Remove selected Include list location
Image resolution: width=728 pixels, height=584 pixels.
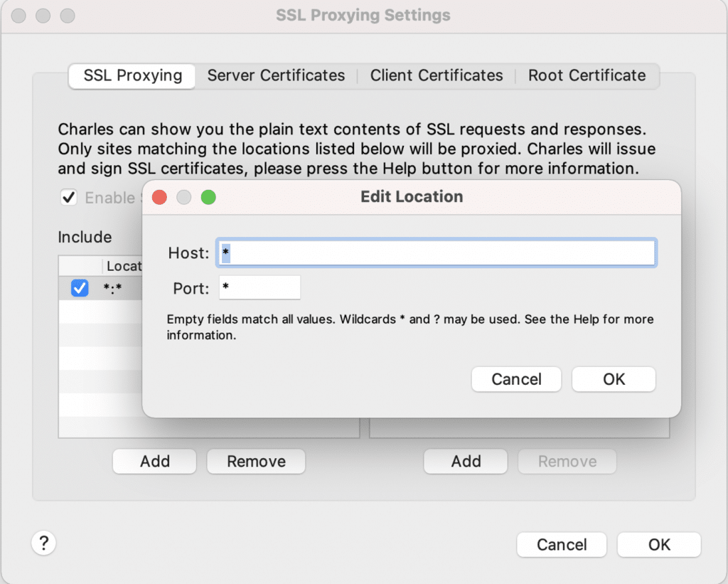click(x=256, y=462)
